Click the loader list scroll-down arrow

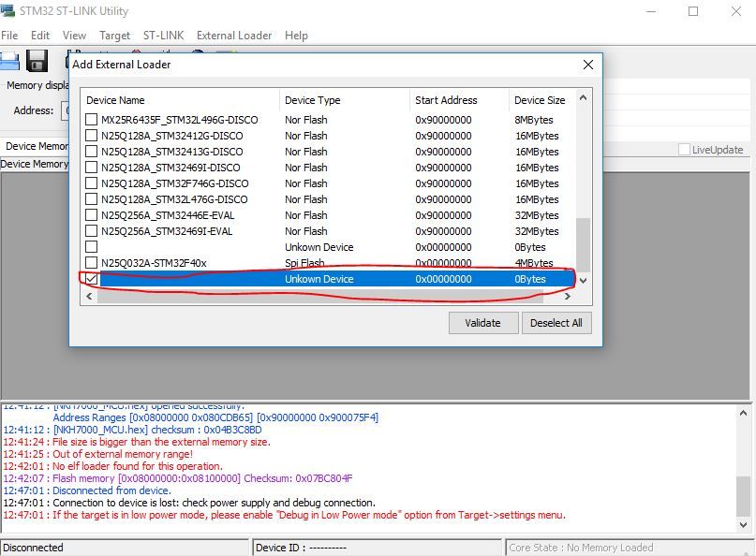tap(583, 281)
